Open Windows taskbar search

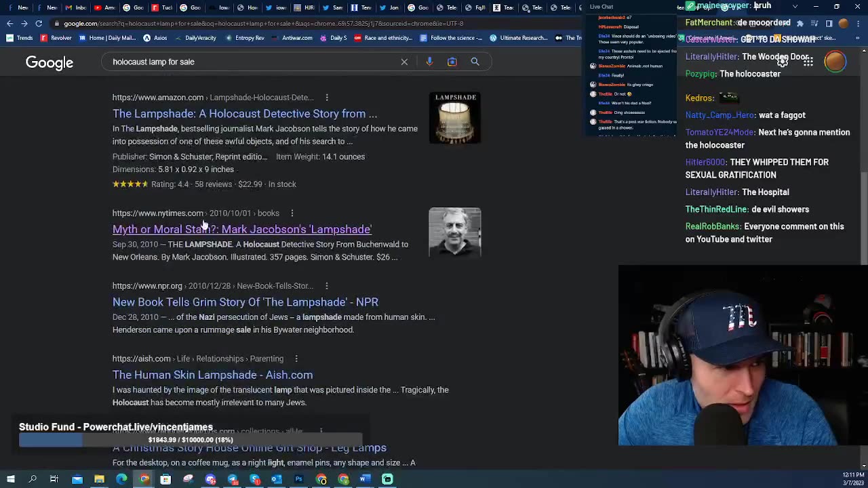point(33,479)
